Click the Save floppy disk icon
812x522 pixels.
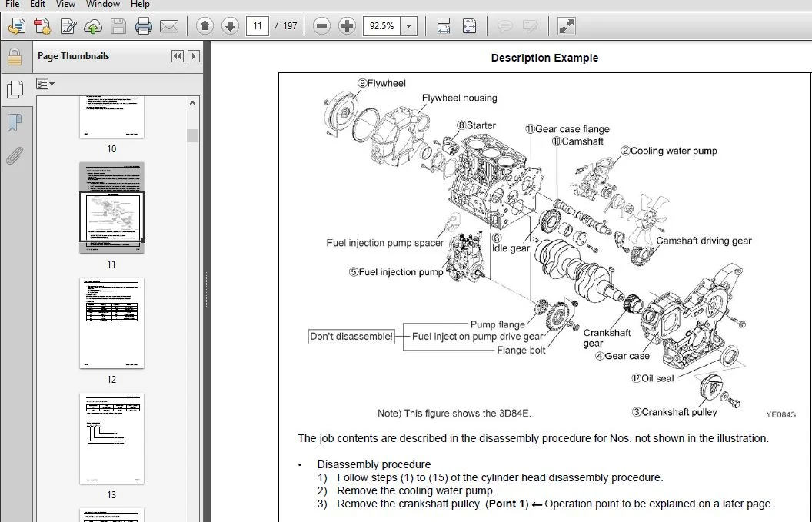coord(118,26)
